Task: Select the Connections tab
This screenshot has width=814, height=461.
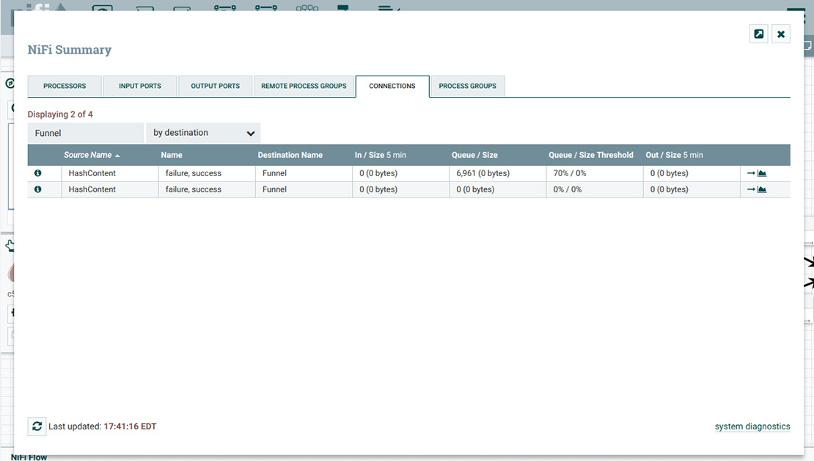Action: coord(392,86)
